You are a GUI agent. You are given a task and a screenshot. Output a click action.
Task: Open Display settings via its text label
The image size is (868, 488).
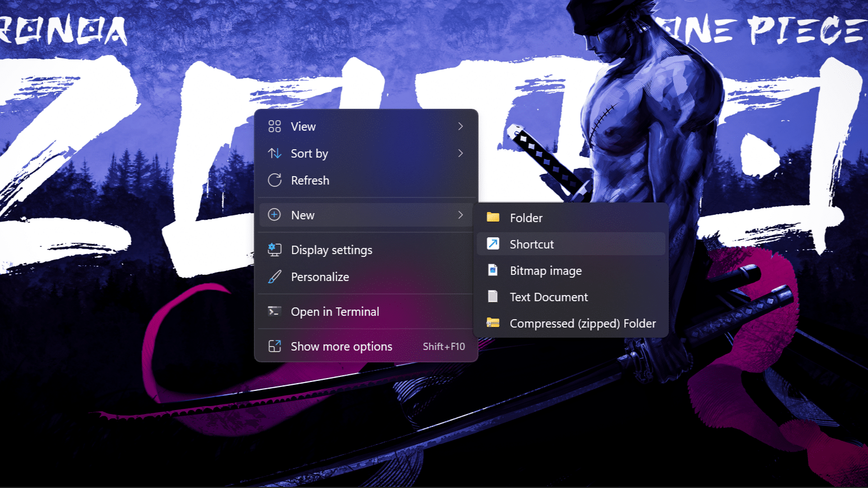pyautogui.click(x=331, y=250)
